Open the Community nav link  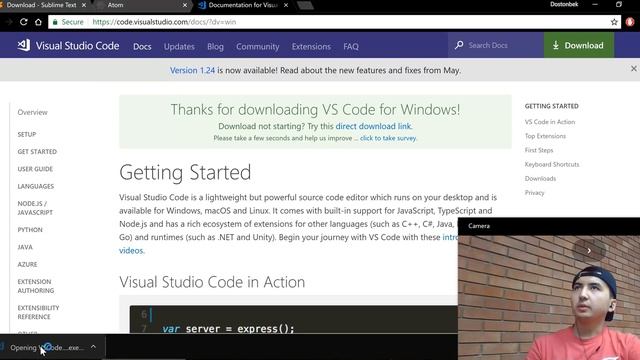258,47
